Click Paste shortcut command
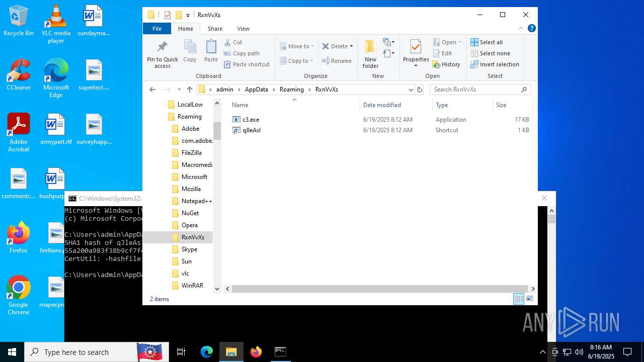Viewport: 644px width, 362px height. [247, 64]
